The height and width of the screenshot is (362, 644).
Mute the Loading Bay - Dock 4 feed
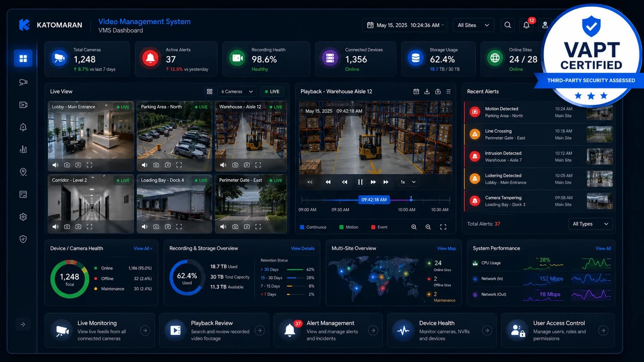point(144,227)
